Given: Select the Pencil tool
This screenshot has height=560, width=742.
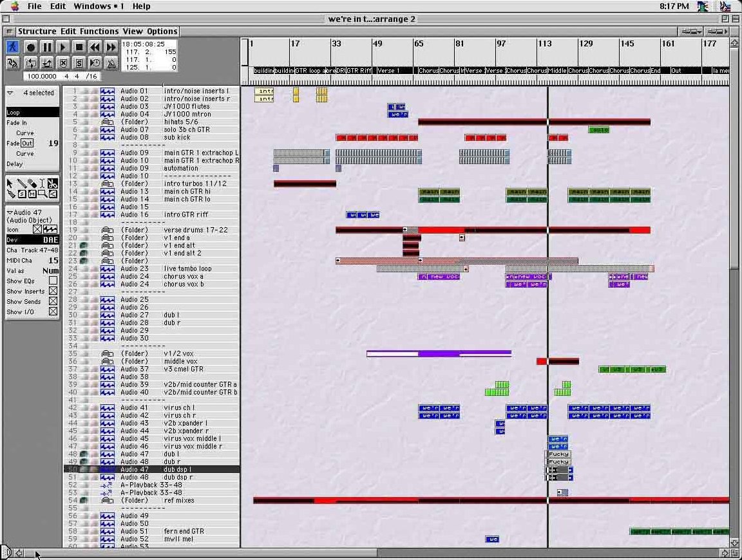Looking at the screenshot, I should click(x=21, y=183).
